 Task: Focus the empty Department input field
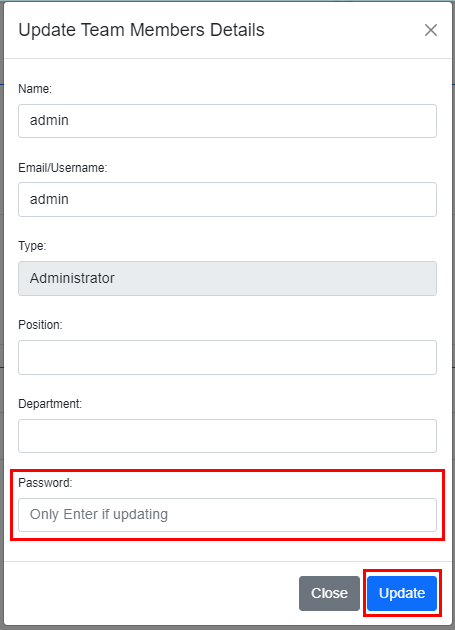[228, 436]
